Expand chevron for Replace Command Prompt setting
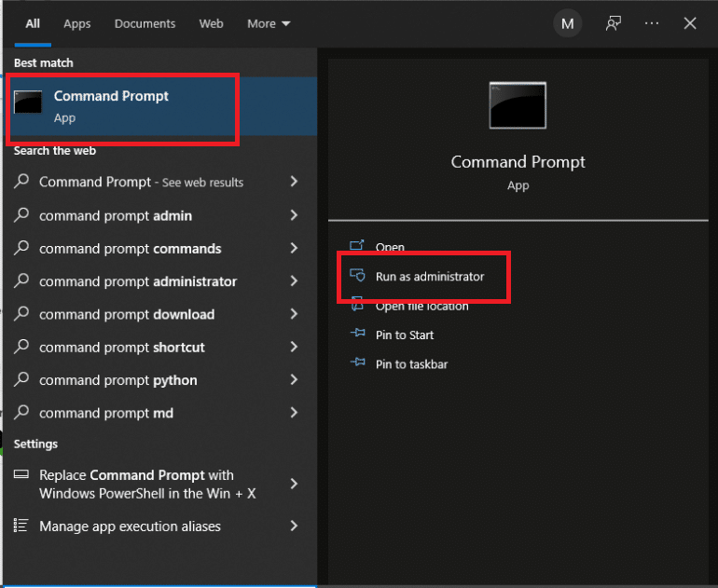Viewport: 718px width, 588px height. (294, 484)
